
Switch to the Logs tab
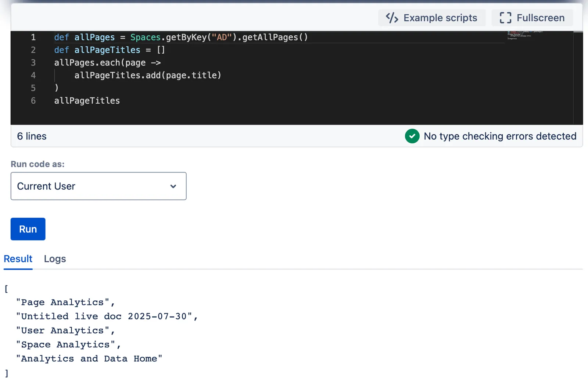[x=55, y=259]
